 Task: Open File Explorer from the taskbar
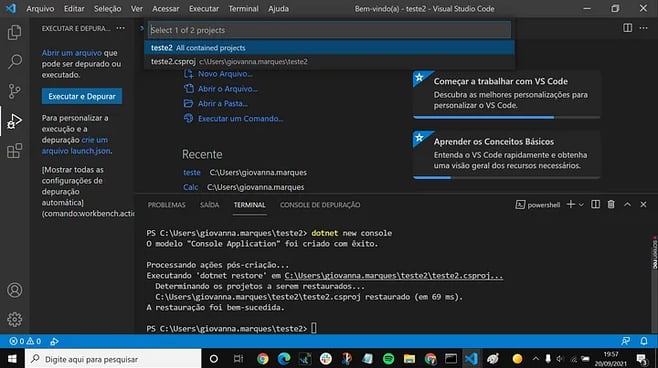(x=409, y=359)
